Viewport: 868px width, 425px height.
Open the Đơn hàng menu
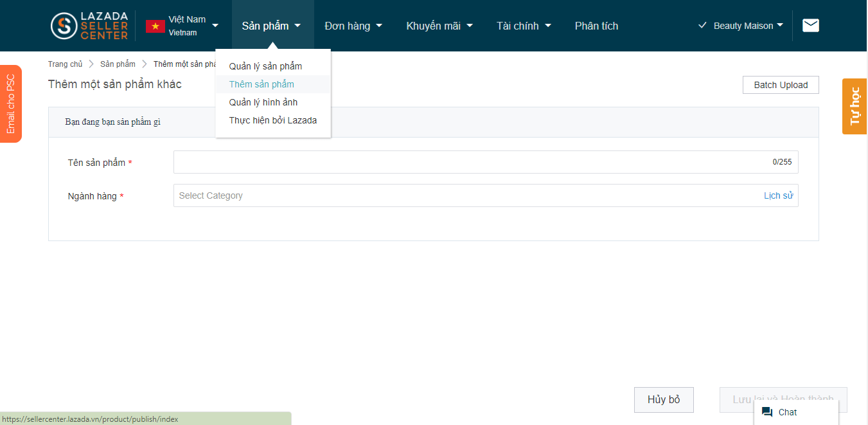click(x=353, y=26)
